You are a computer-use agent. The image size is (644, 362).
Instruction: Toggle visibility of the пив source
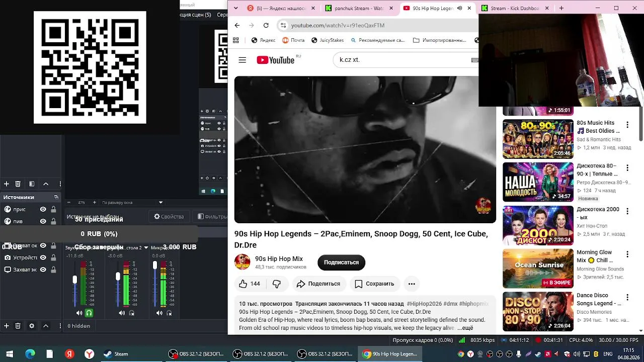pyautogui.click(x=43, y=221)
